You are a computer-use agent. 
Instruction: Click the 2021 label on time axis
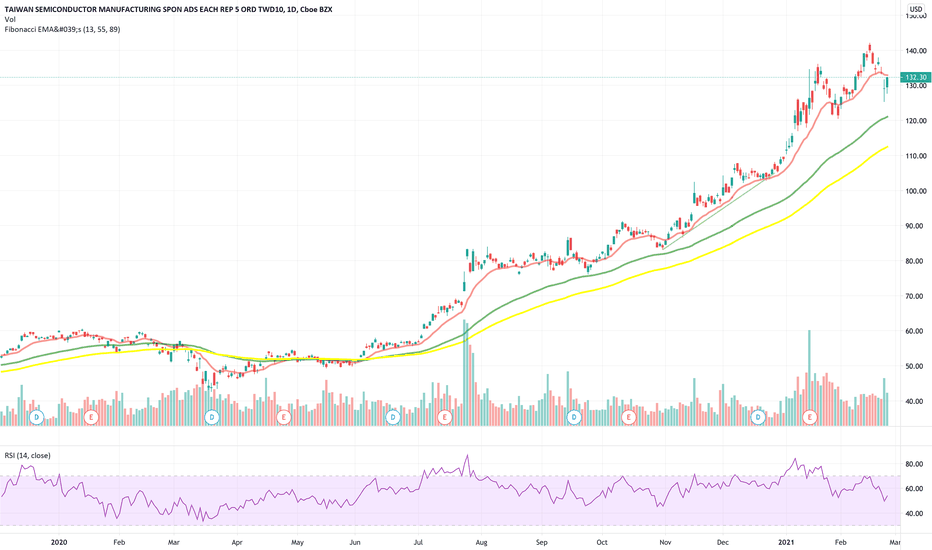point(786,542)
